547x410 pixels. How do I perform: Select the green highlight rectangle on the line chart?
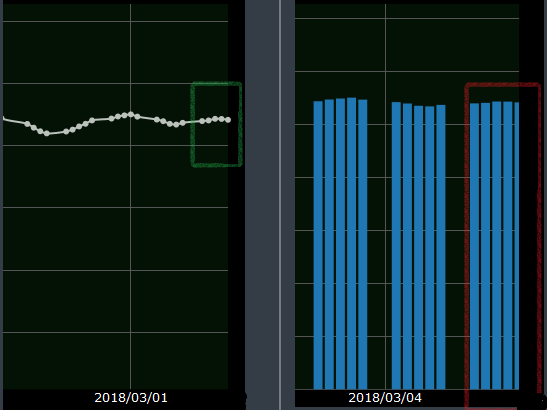click(x=216, y=124)
